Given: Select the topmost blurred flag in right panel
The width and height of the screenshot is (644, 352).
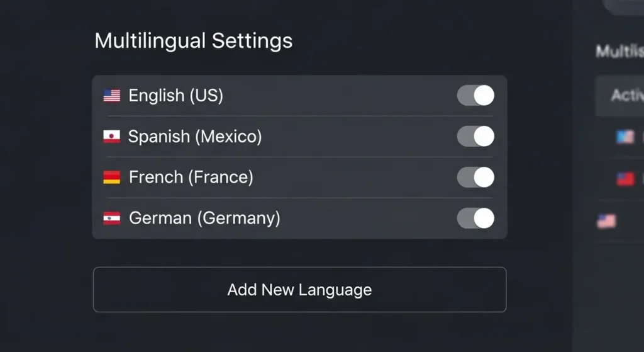Looking at the screenshot, I should 625,137.
